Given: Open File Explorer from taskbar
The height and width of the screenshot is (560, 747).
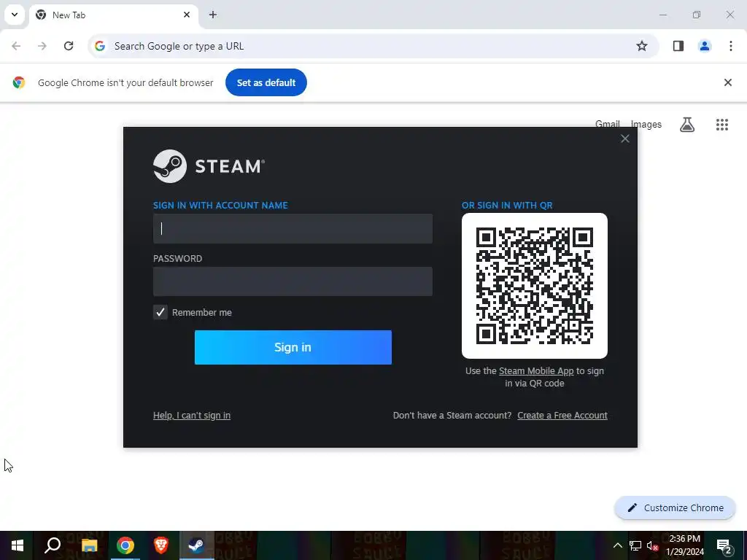Looking at the screenshot, I should click(x=89, y=545).
